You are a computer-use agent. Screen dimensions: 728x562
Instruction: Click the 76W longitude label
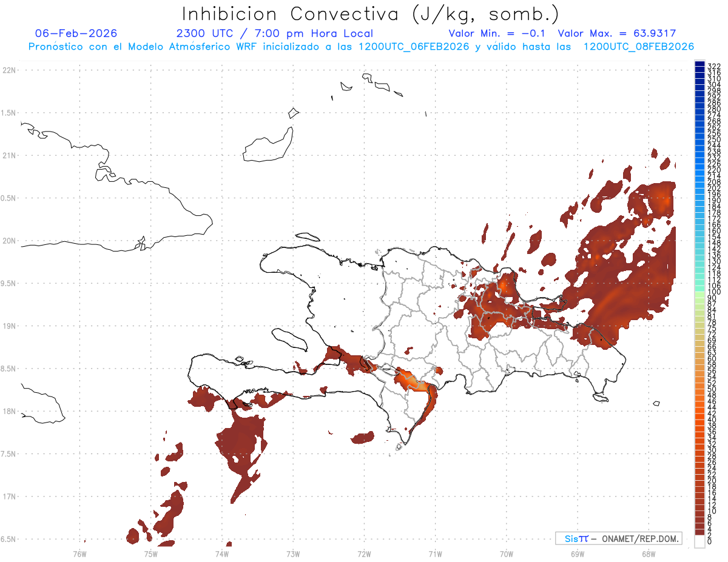[x=79, y=553]
